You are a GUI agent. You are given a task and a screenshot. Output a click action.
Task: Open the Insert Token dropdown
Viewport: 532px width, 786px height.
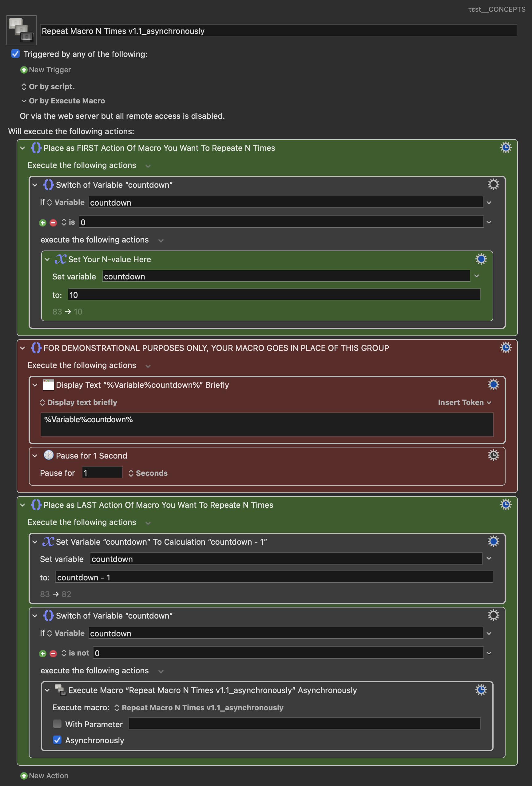point(464,403)
